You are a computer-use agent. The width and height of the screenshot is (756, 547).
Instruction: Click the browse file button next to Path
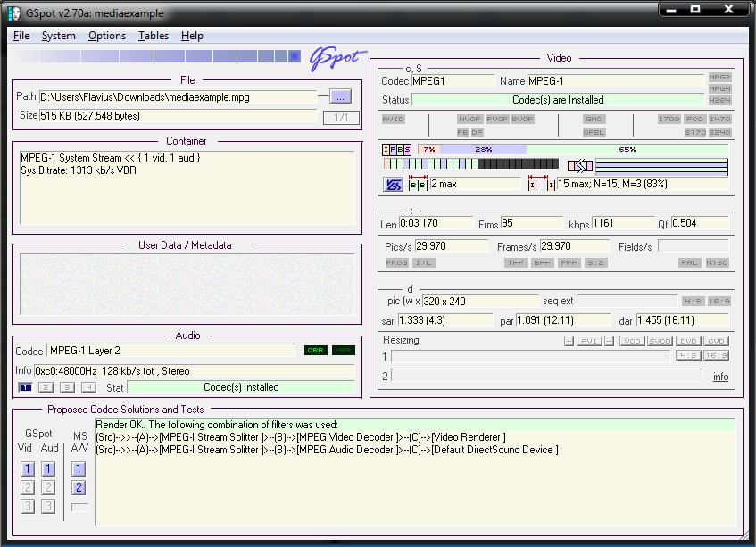(340, 96)
